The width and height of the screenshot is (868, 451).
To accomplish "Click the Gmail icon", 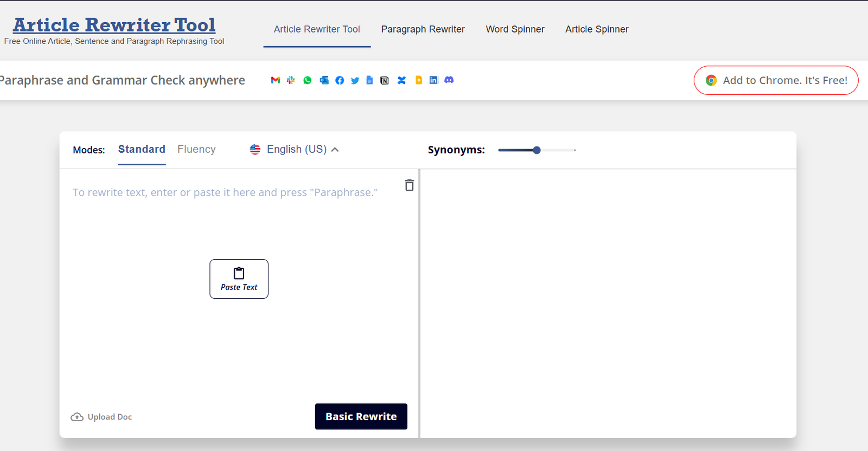I will pyautogui.click(x=276, y=80).
